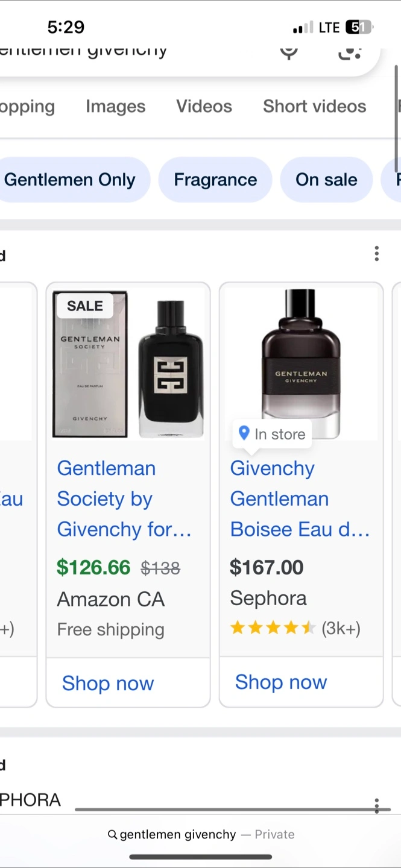401x868 pixels.
Task: Tap Shop now for the Sephora Gentleman Boisee
Action: [x=281, y=682]
